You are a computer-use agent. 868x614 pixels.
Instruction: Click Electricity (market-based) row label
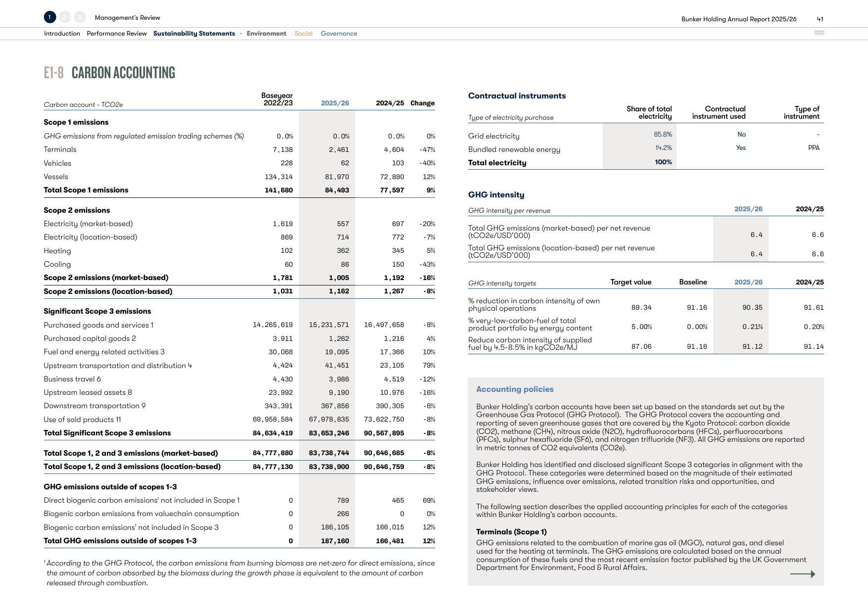click(x=88, y=224)
